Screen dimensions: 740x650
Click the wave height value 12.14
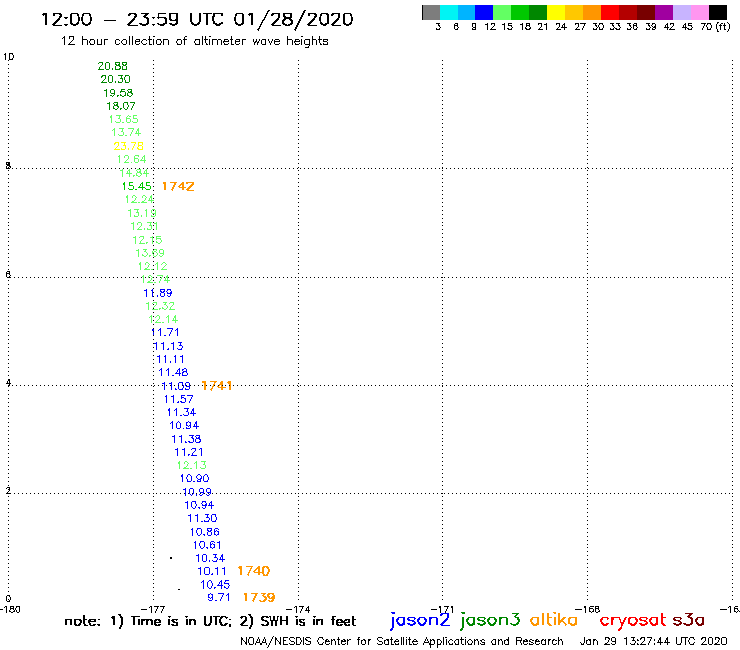[x=163, y=320]
